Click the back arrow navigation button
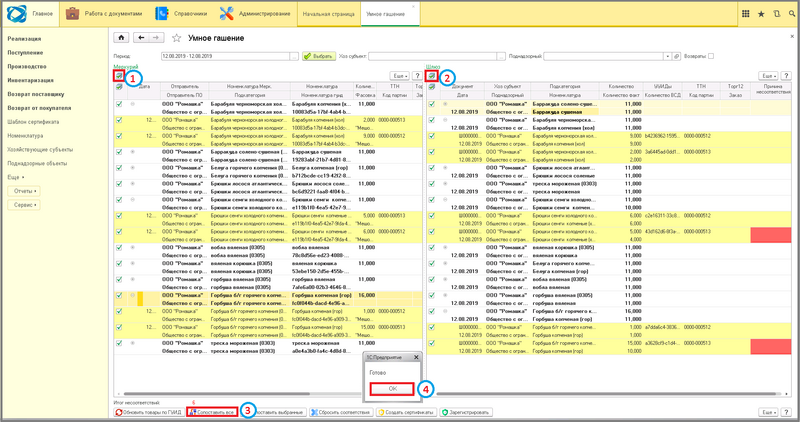The width and height of the screenshot is (800, 422). pos(141,38)
